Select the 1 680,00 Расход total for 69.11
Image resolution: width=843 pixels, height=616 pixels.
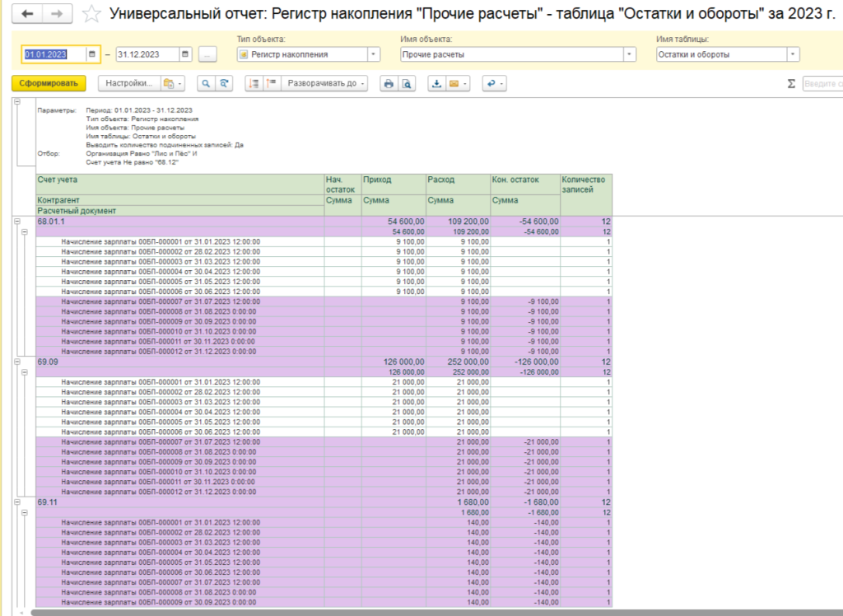tap(458, 502)
